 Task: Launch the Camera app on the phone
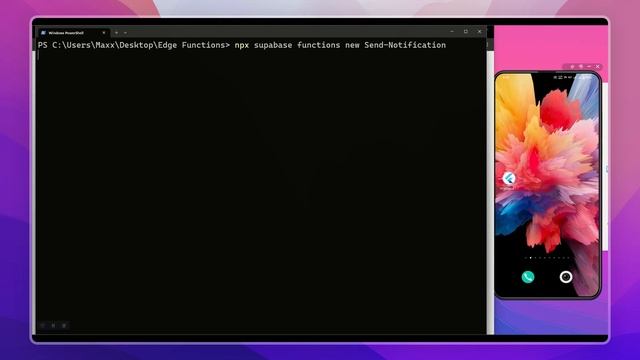(x=566, y=277)
